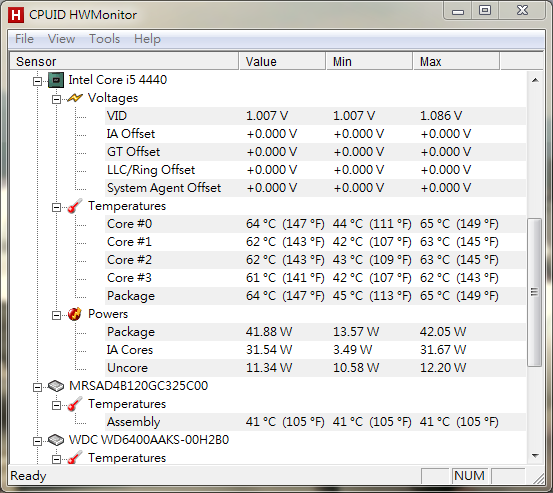Click the Powers group label
The height and width of the screenshot is (493, 553).
click(x=108, y=314)
